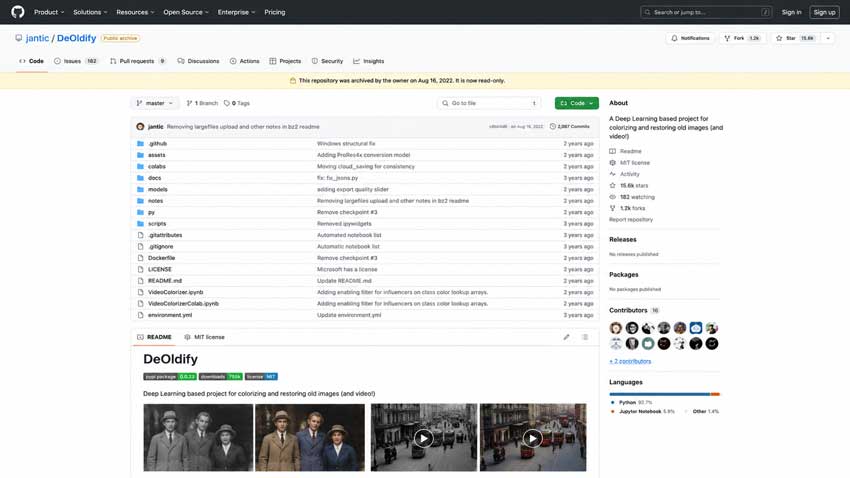The width and height of the screenshot is (850, 478).
Task: Open the .gitattributes file
Action: pyautogui.click(x=165, y=235)
